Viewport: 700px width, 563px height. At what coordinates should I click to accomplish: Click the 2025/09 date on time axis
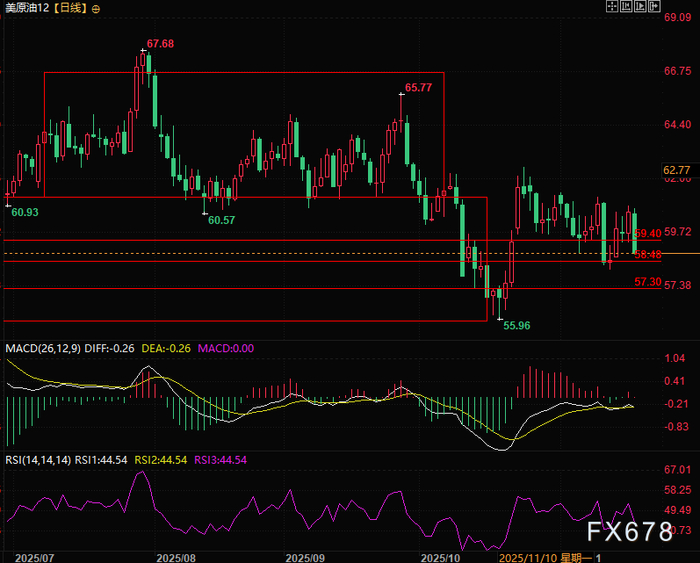(x=305, y=558)
